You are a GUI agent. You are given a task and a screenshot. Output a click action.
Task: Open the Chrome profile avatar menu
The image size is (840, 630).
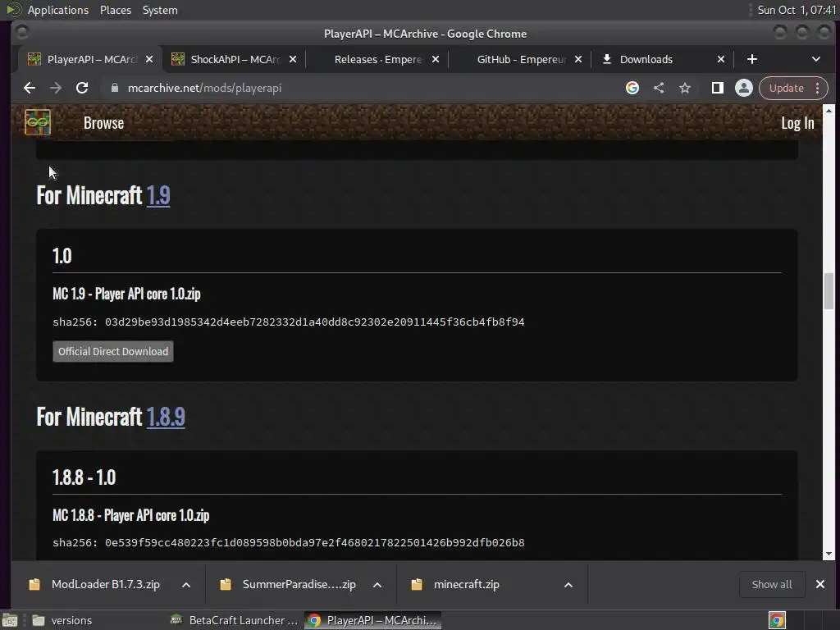[743, 88]
